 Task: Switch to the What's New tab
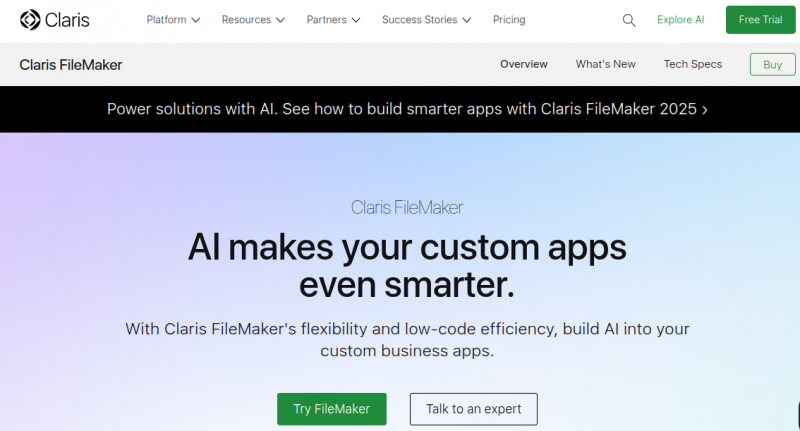[605, 64]
